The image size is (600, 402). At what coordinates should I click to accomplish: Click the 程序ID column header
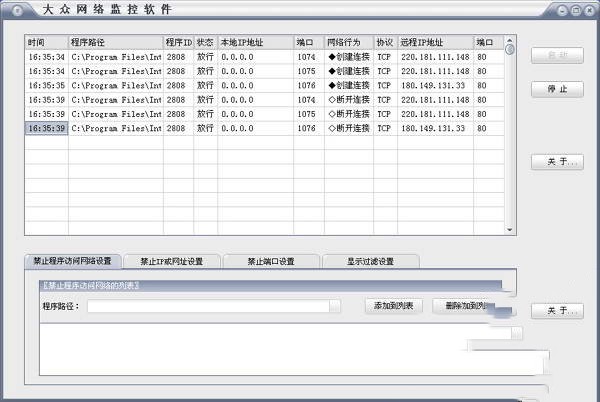coord(178,43)
